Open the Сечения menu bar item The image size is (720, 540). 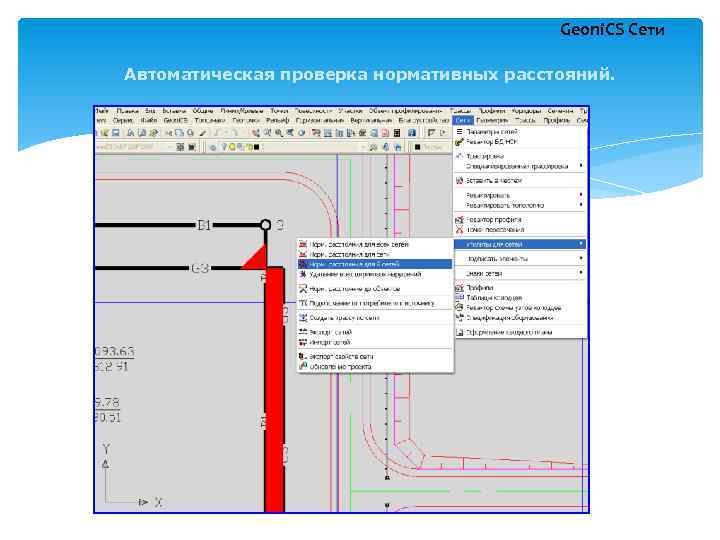pos(560,111)
